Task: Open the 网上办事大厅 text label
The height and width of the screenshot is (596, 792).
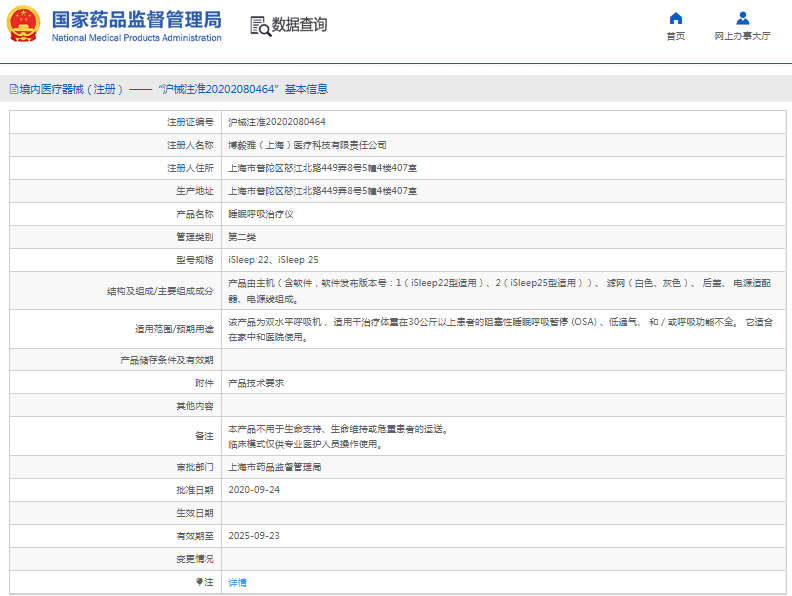Action: [742, 36]
